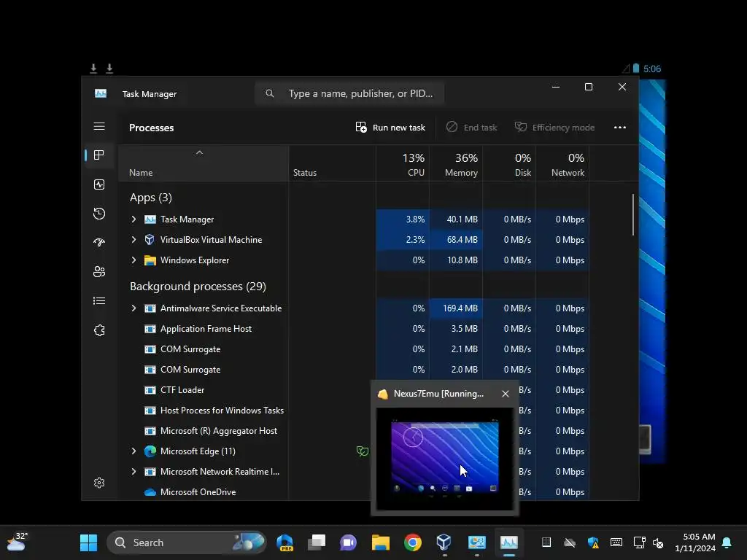This screenshot has width=747, height=560.
Task: Open the Services page puzzle icon
Action: (x=99, y=330)
